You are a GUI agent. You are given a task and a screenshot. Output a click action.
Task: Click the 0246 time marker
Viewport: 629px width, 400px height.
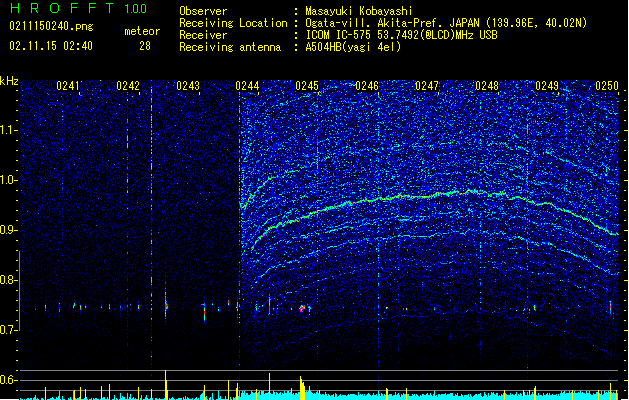[367, 86]
